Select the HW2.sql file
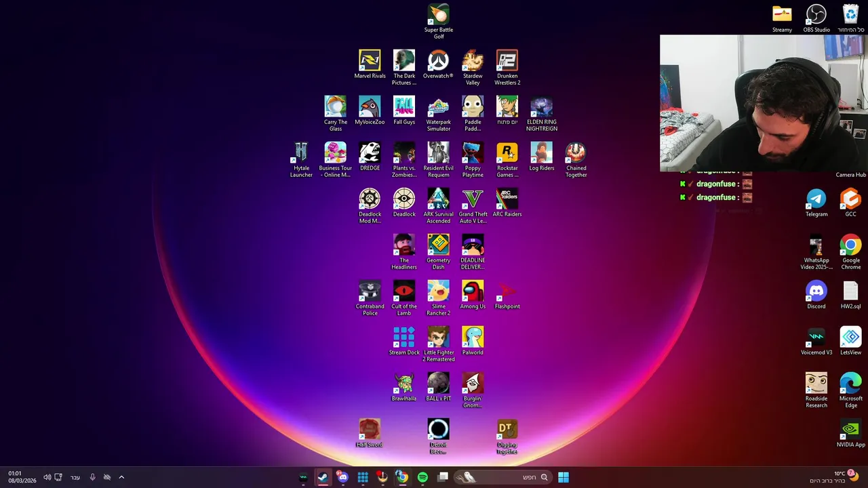The height and width of the screenshot is (488, 868). (x=850, y=295)
